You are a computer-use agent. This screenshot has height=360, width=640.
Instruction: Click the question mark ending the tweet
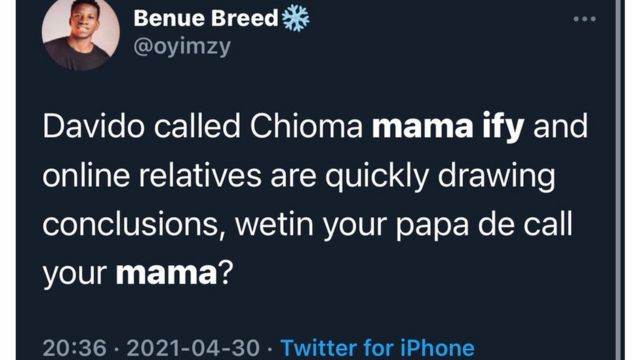click(x=225, y=273)
